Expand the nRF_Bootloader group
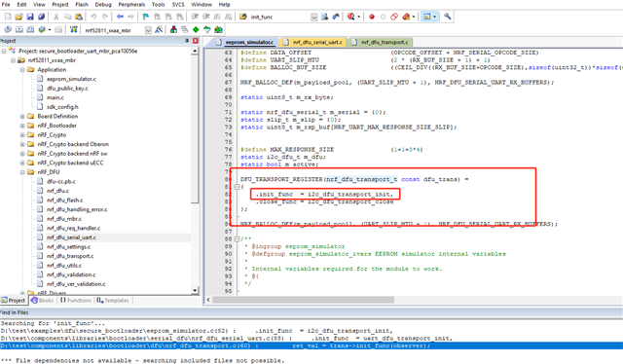 pos(22,126)
